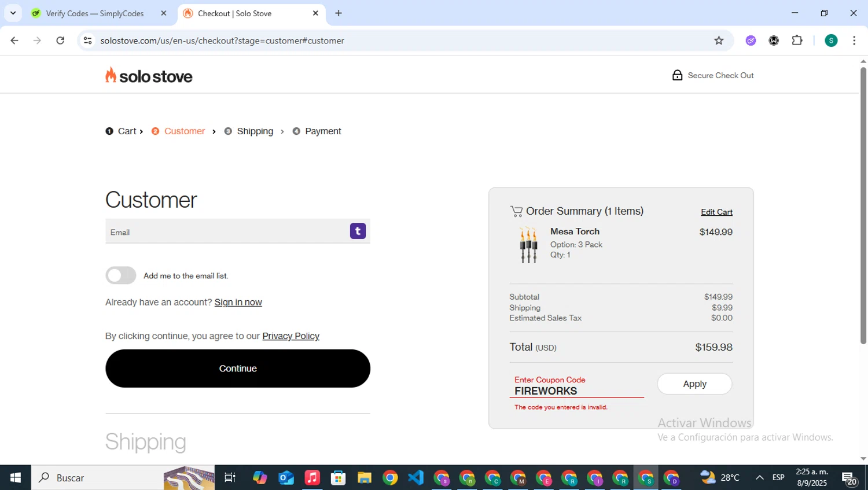
Task: Open the notification center icon
Action: click(x=849, y=478)
